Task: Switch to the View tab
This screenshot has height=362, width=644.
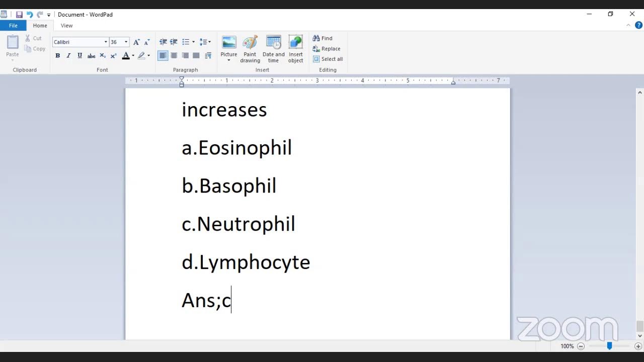Action: click(x=66, y=26)
